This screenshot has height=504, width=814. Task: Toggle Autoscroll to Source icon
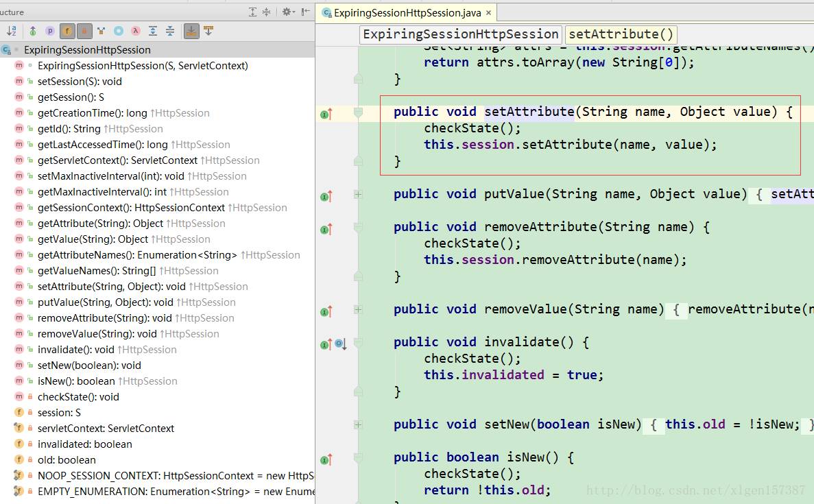(191, 31)
